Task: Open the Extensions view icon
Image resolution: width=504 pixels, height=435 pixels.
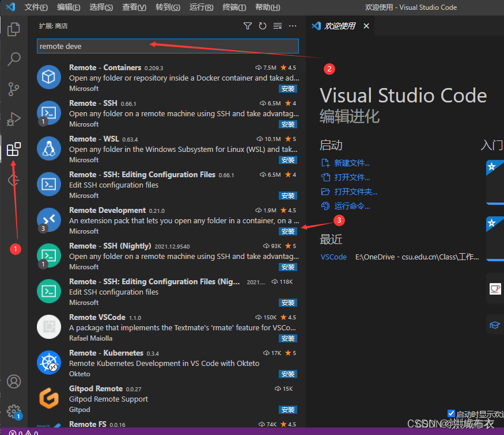Action: 14,149
